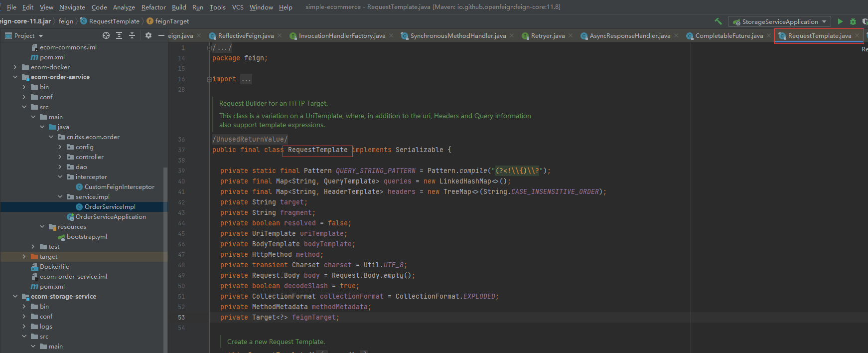Collapse the ecom-order-service module
This screenshot has height=353, width=868.
(15, 77)
